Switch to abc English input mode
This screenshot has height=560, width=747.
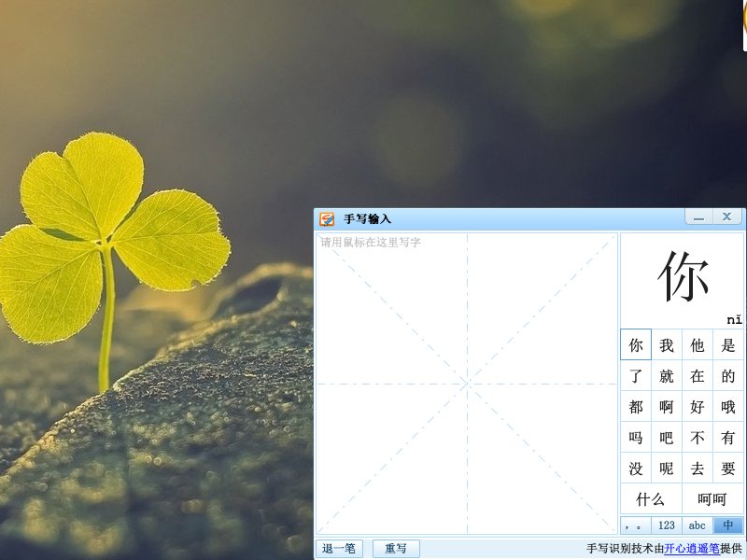(697, 525)
